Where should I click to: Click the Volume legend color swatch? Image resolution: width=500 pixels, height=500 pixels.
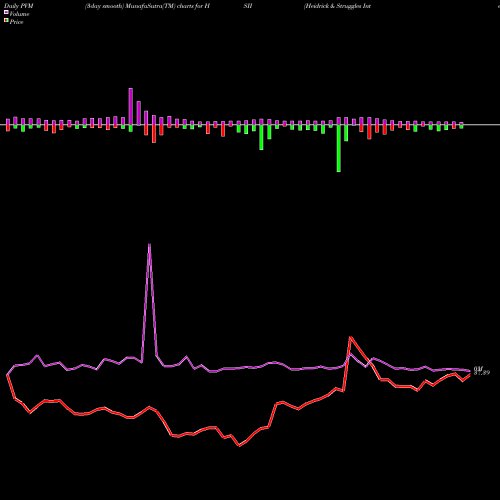click(6, 12)
